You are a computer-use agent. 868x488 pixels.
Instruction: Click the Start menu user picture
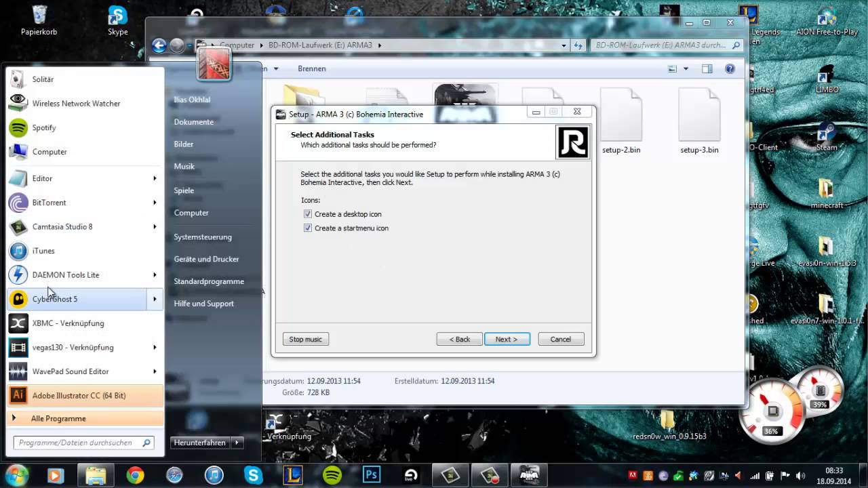(x=214, y=64)
